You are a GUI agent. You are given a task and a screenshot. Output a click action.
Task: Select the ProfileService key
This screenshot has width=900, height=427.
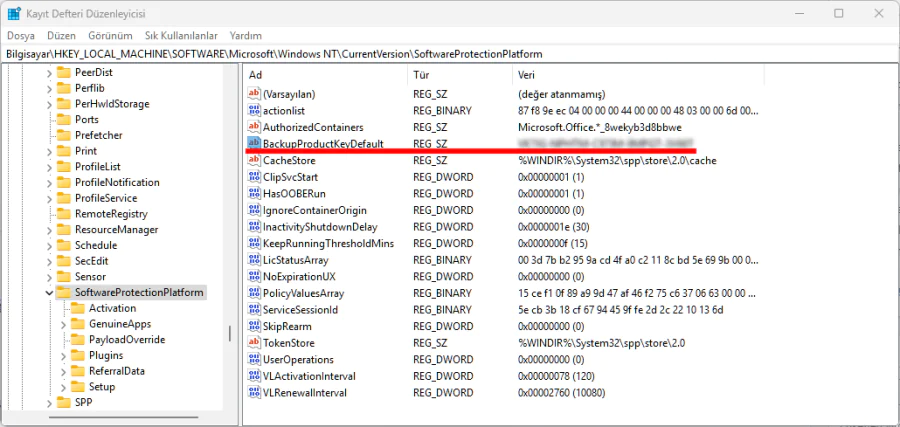point(106,198)
